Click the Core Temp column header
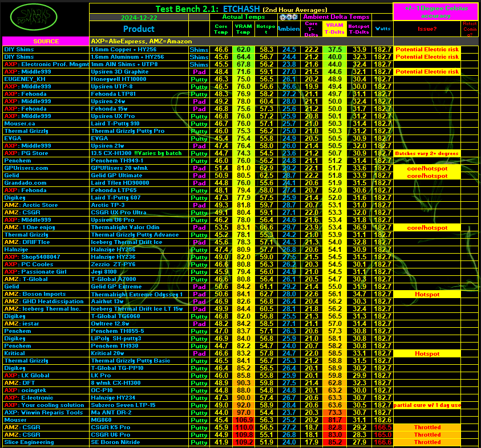481x448 pixels. [x=221, y=29]
